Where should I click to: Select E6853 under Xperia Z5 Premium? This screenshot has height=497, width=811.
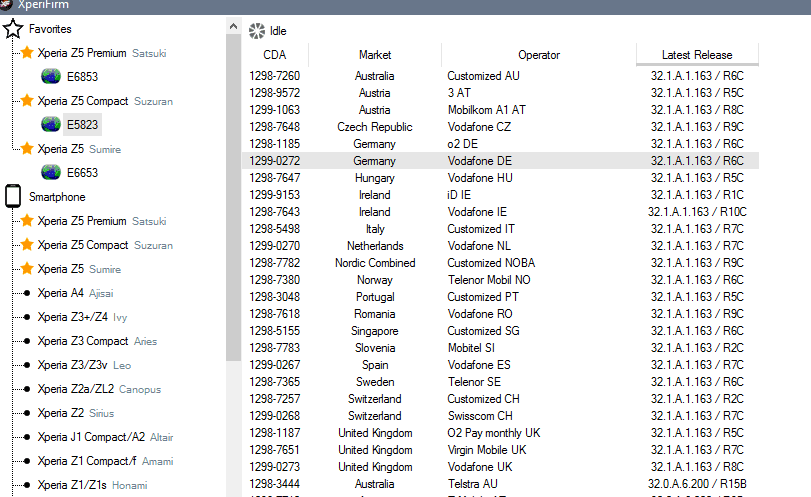point(82,77)
